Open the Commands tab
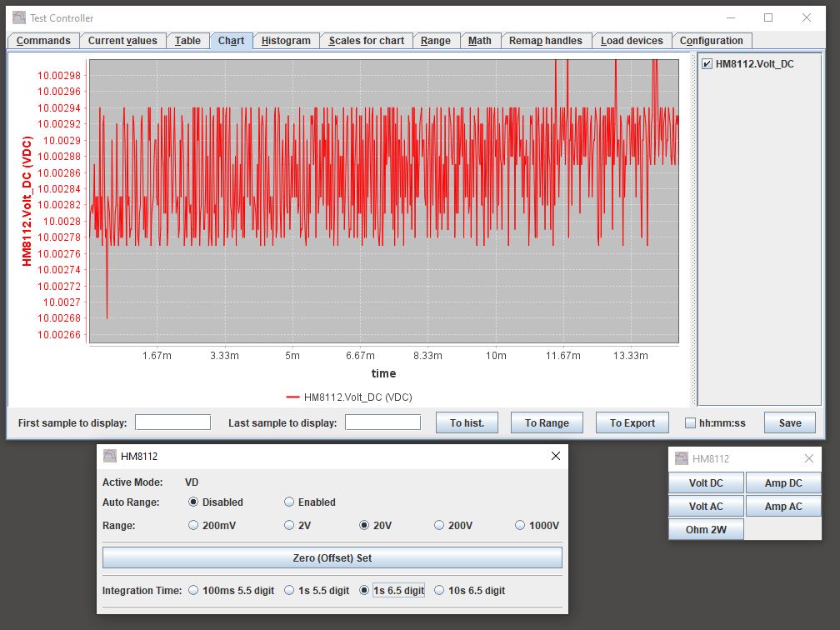The height and width of the screenshot is (630, 840). [43, 41]
